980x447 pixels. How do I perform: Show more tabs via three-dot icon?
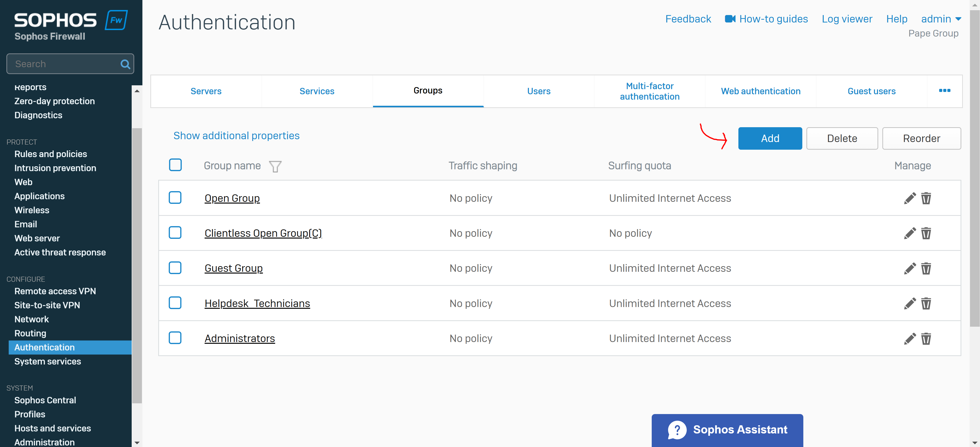(x=945, y=90)
